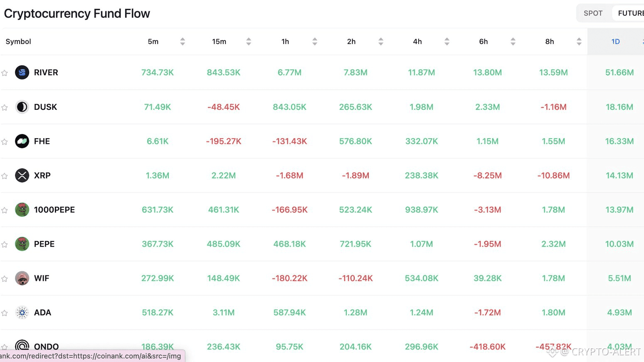Click the FHE coin logo icon

click(x=22, y=141)
